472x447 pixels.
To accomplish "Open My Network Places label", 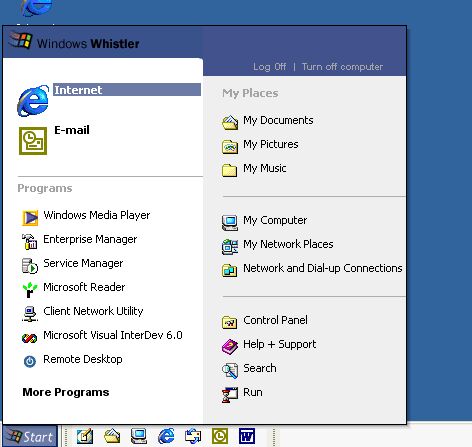I will click(288, 244).
